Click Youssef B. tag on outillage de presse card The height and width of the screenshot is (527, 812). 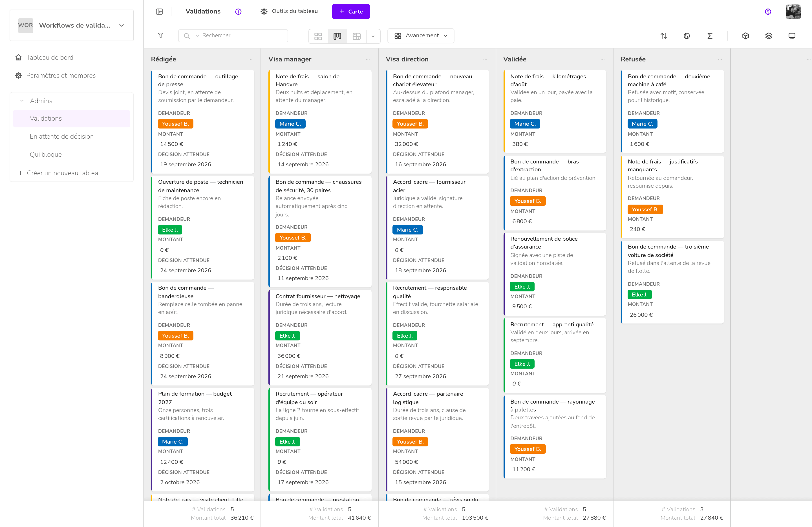175,124
